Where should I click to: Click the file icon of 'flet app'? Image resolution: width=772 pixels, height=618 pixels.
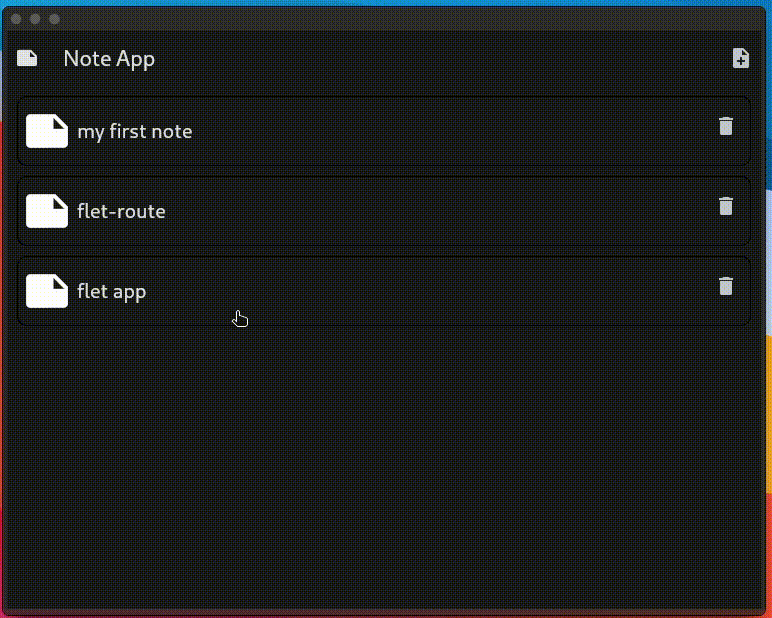47,291
